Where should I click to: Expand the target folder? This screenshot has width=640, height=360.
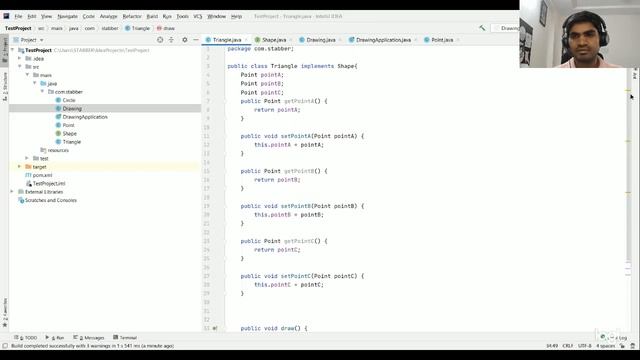pos(20,167)
